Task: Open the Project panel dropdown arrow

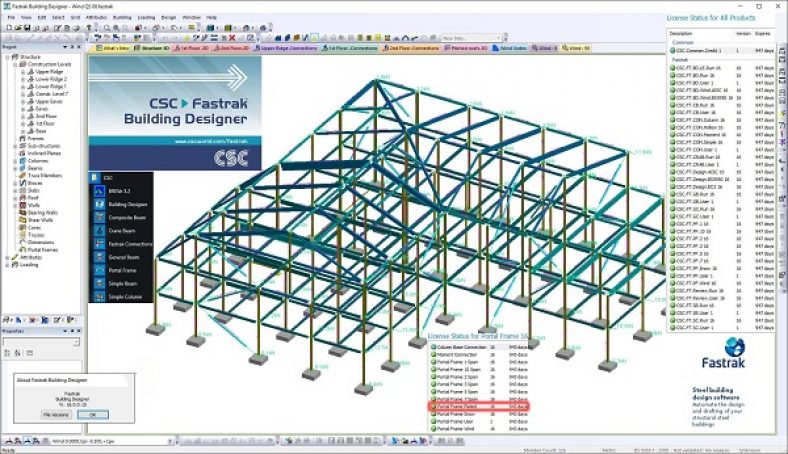Action: (x=65, y=47)
